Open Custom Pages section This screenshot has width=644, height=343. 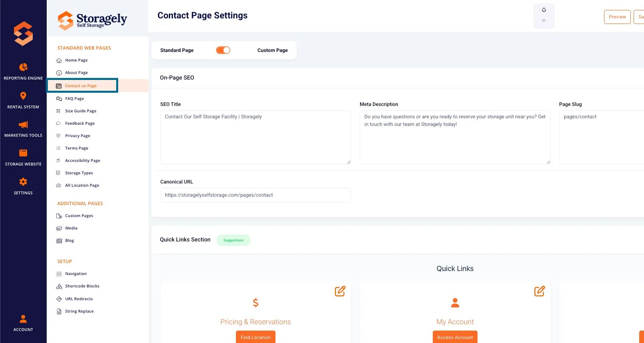point(79,216)
